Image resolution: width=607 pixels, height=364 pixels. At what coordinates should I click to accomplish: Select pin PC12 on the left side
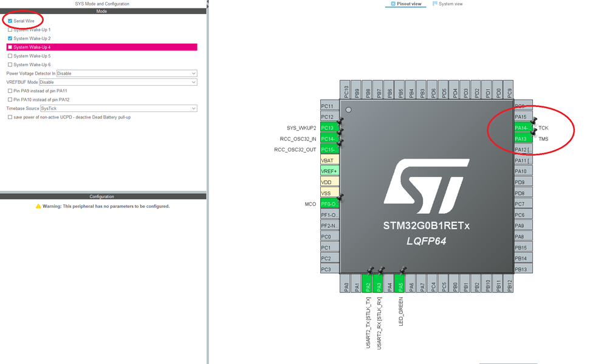click(330, 117)
